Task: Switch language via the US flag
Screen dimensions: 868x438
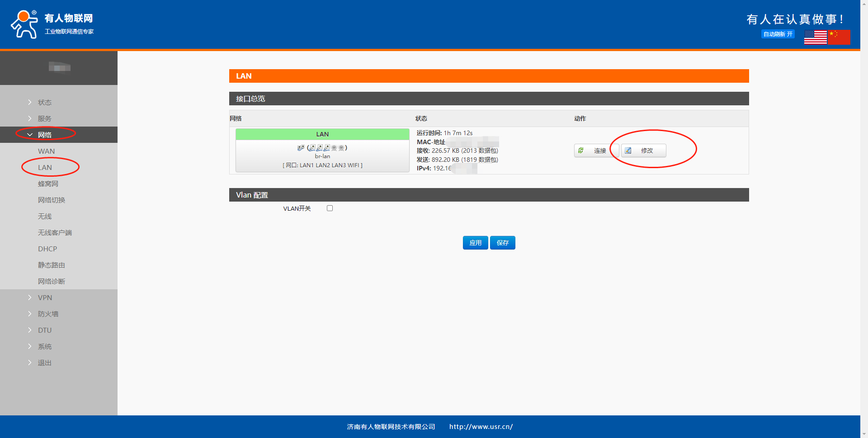Action: click(x=815, y=37)
